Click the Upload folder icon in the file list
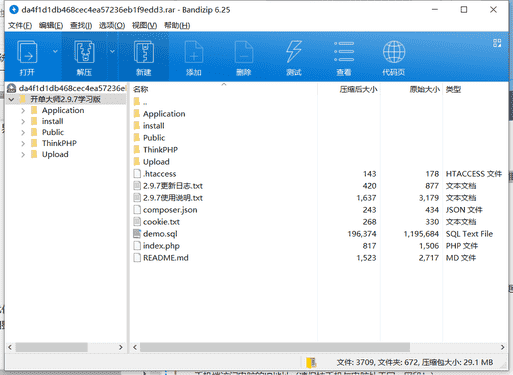Viewport: 513px width, 375px height. (137, 162)
